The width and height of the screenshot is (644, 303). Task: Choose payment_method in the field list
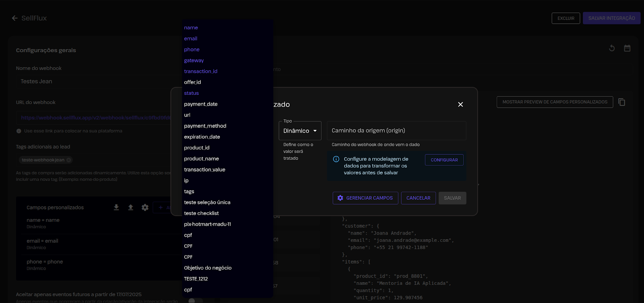[x=205, y=126]
